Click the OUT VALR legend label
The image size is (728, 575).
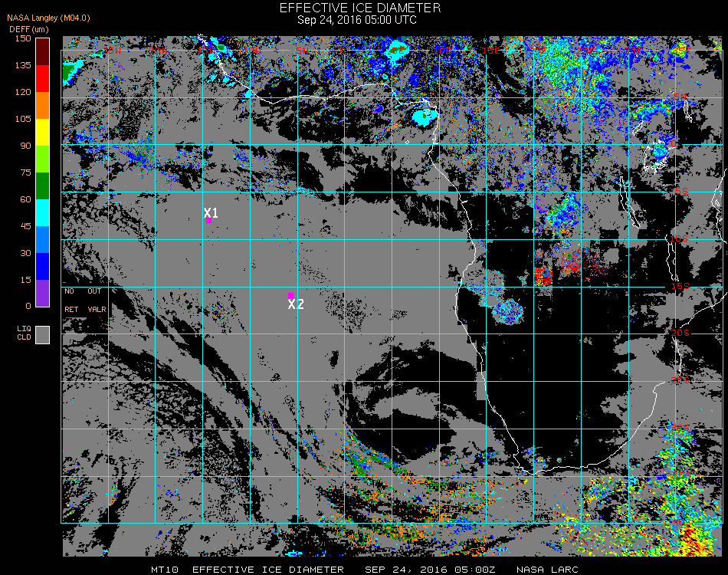[x=97, y=301]
